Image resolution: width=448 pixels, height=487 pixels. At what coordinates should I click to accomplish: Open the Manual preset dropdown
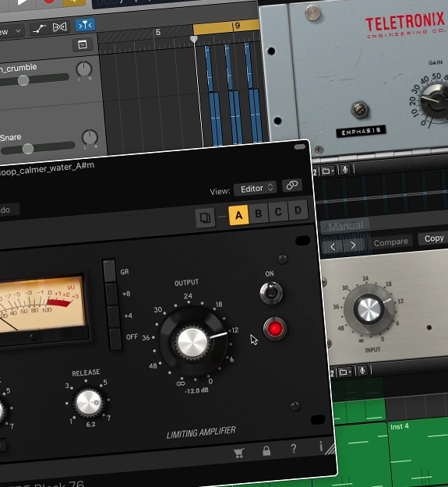[x=345, y=226]
